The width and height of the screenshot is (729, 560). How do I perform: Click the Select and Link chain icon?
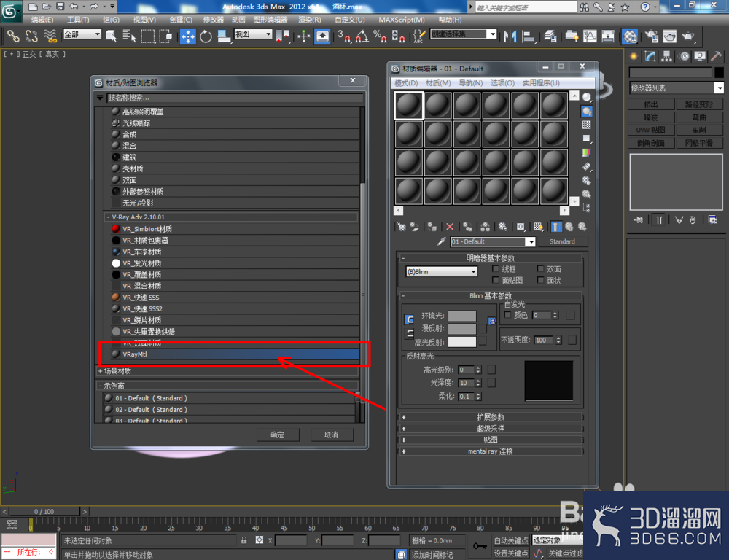click(x=13, y=36)
